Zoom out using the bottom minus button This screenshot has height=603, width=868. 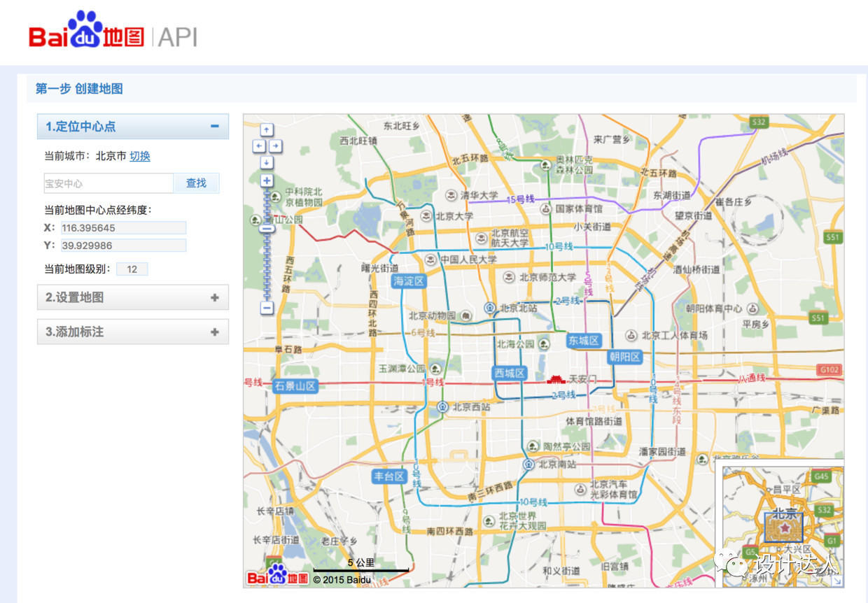[267, 308]
